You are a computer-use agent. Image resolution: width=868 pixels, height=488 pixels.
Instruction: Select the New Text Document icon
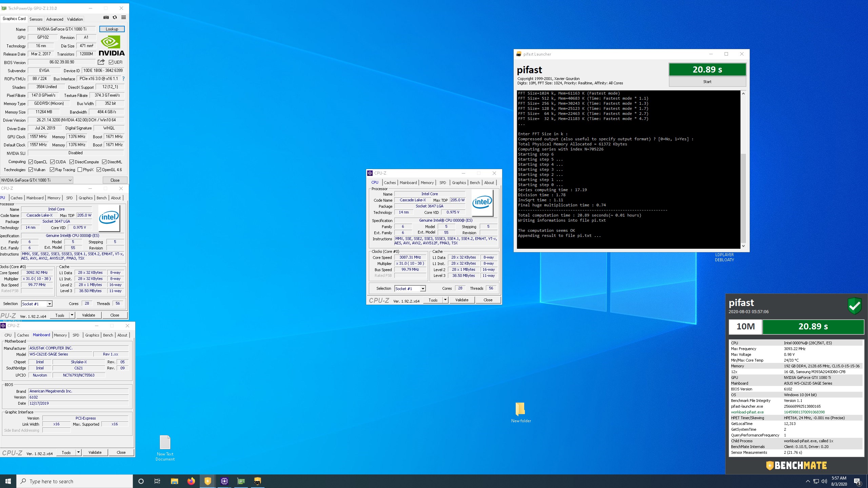point(165,448)
